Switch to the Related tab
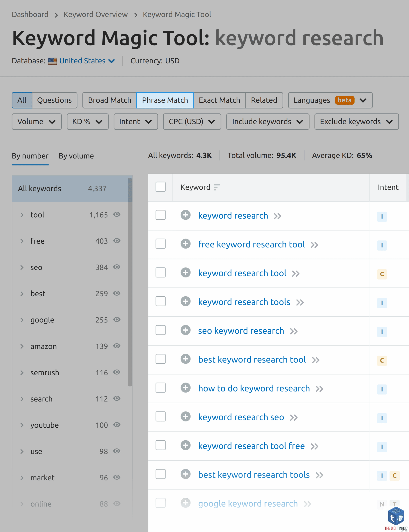The image size is (409, 532). tap(264, 100)
